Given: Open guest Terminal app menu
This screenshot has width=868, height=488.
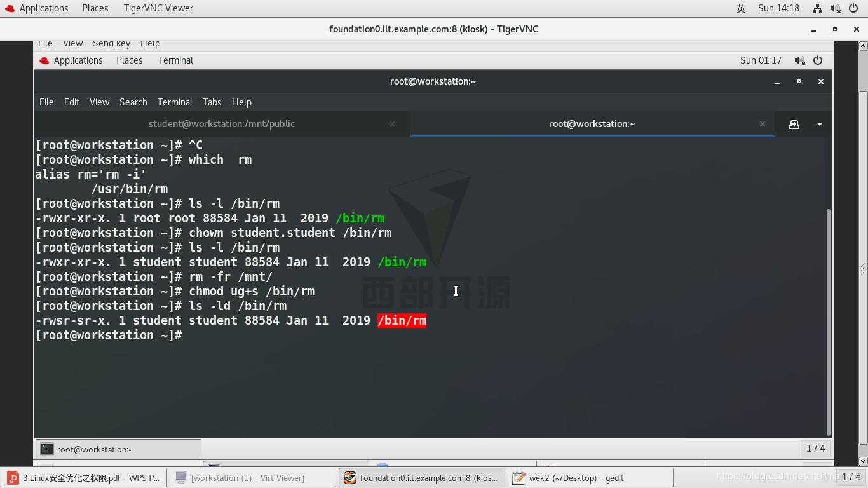Looking at the screenshot, I should pos(176,60).
